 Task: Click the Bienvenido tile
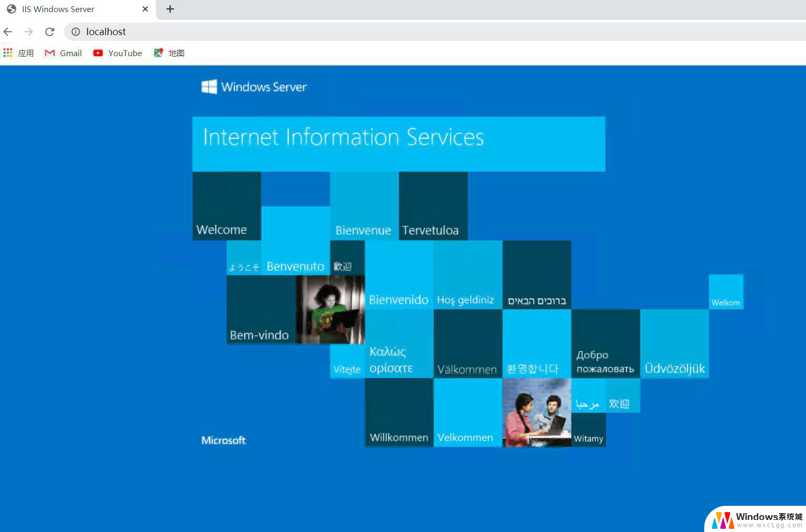pos(399,275)
